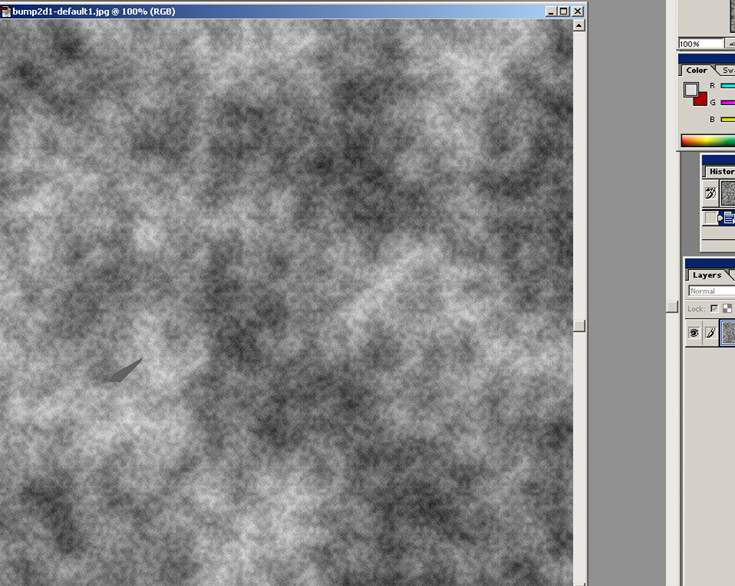Click the paintbrush icon on the layer row
The height and width of the screenshot is (586, 735).
coord(710,334)
